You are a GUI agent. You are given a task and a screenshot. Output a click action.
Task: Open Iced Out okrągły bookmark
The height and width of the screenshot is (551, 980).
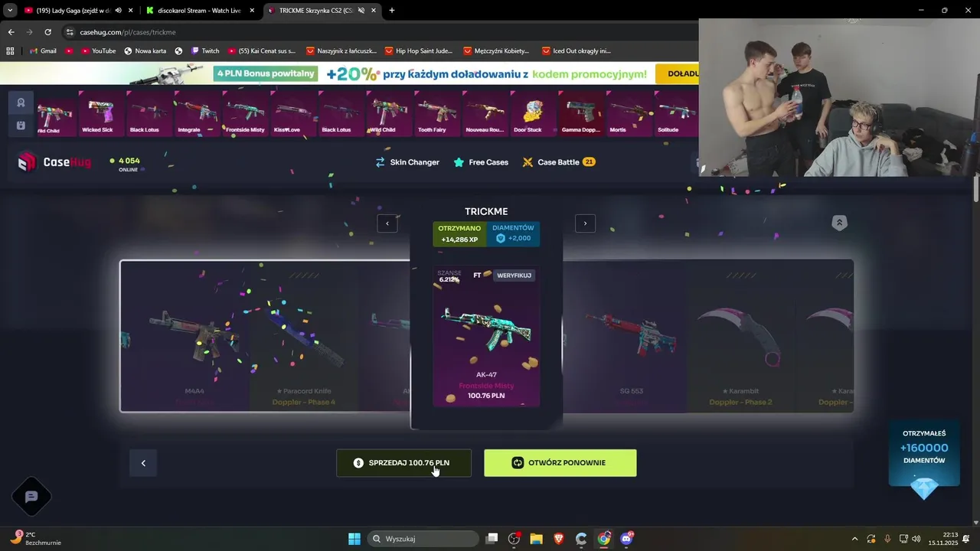577,51
